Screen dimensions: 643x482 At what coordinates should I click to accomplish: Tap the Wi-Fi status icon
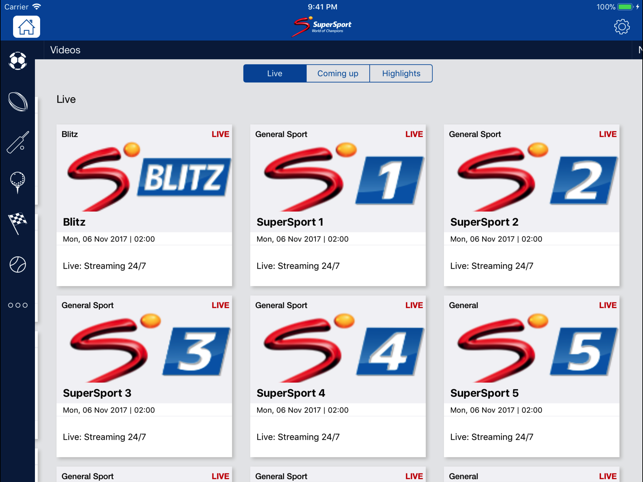pos(36,7)
